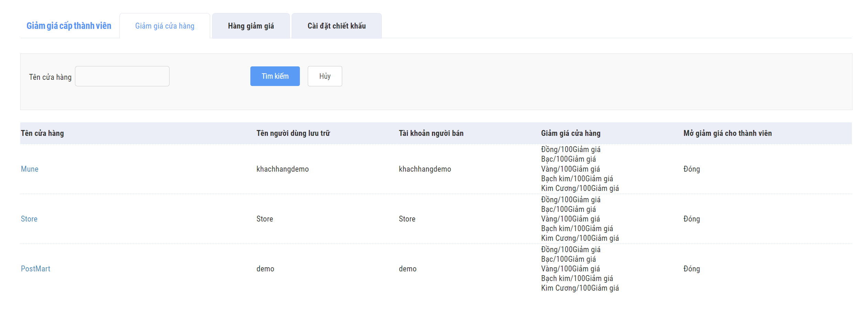Open the 'Giảm giá cửa hàng' tab
868x324 pixels.
pos(165,26)
